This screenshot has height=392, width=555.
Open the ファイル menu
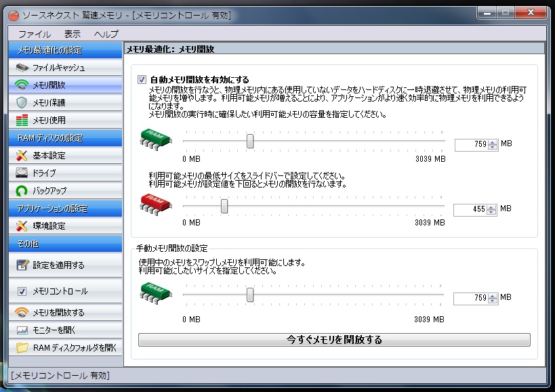tap(35, 34)
